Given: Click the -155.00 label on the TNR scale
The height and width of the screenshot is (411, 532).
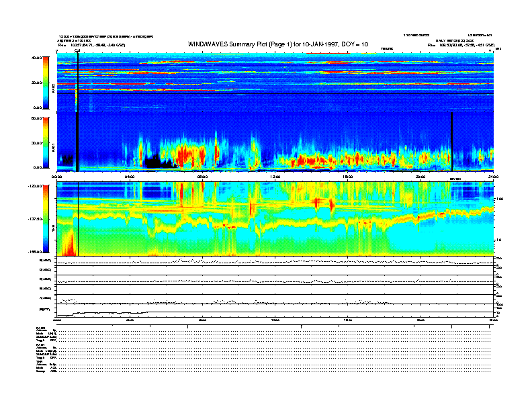Looking at the screenshot, I should (35, 252).
